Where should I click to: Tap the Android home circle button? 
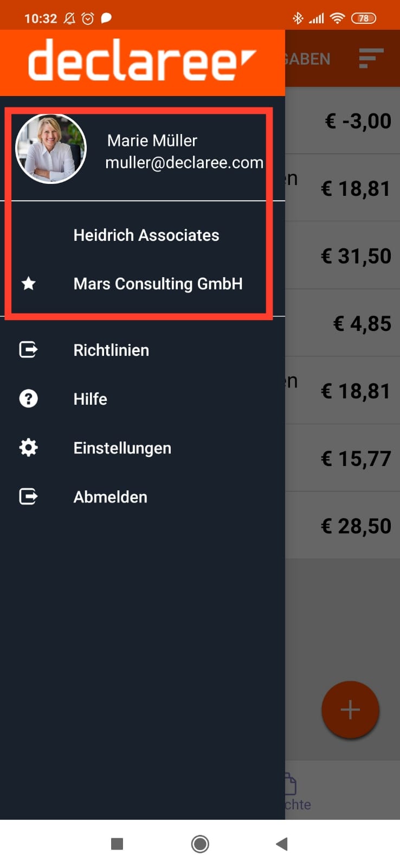click(x=200, y=844)
